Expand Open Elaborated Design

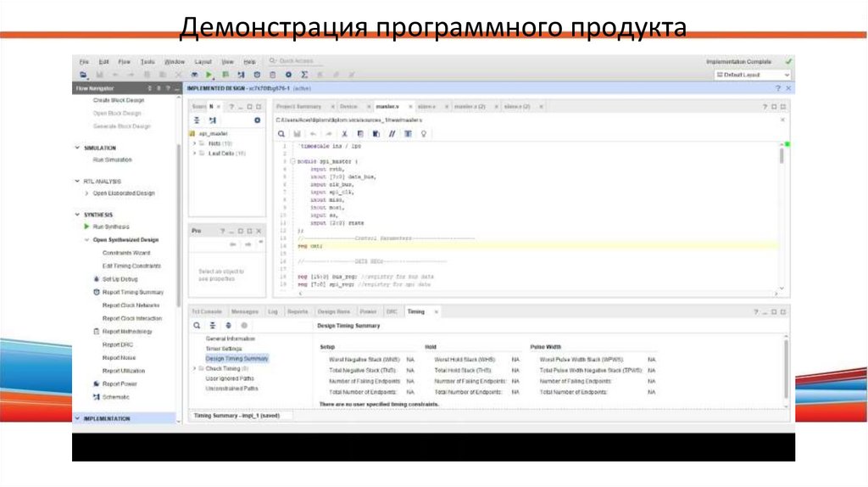87,193
